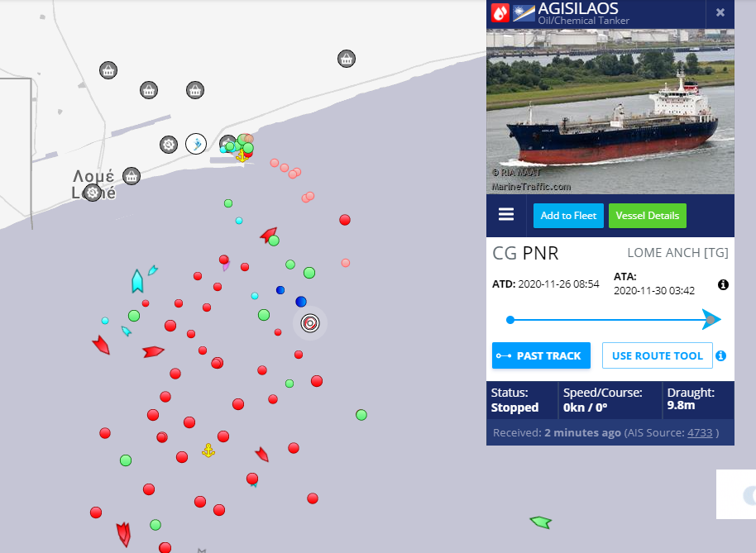Viewport: 756px width, 553px height.
Task: Click the yellow anchor at Lomé port
Action: pos(242,155)
